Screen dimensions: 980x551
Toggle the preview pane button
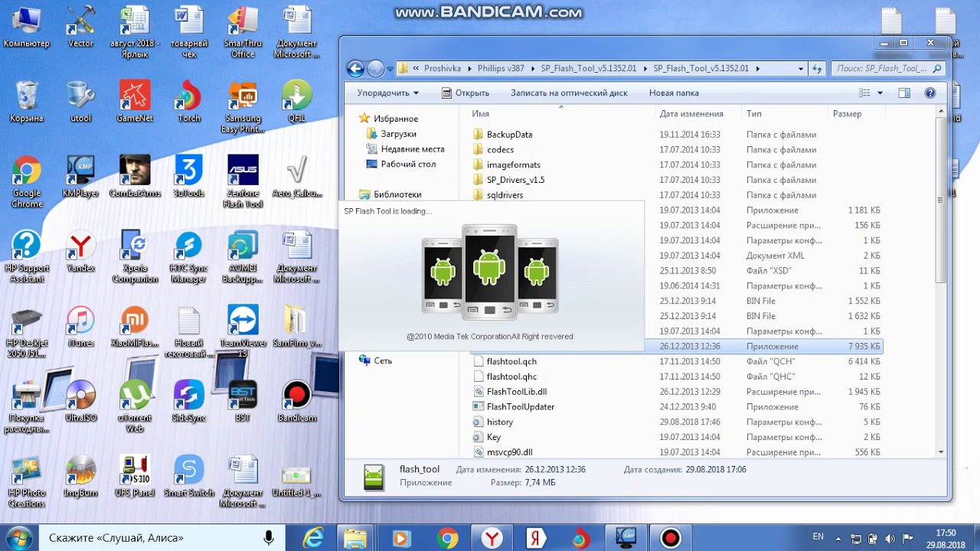tap(904, 93)
